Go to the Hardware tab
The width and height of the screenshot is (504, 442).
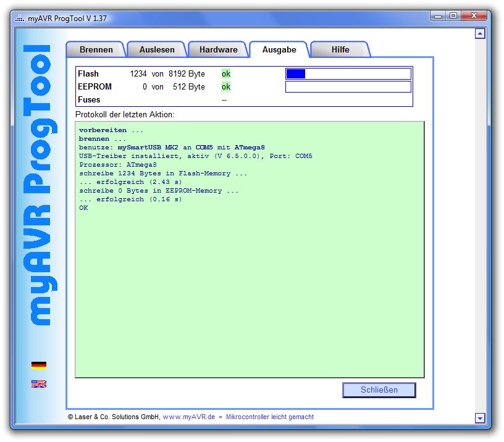tap(218, 49)
